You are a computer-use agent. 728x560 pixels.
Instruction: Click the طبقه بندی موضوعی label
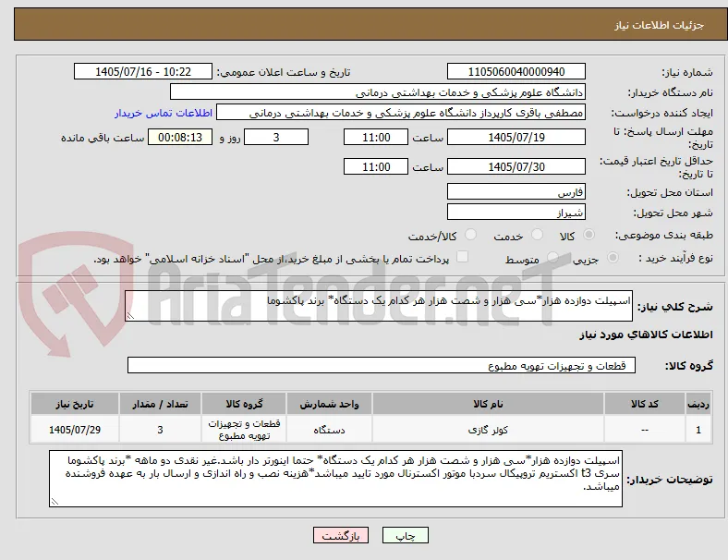[664, 236]
